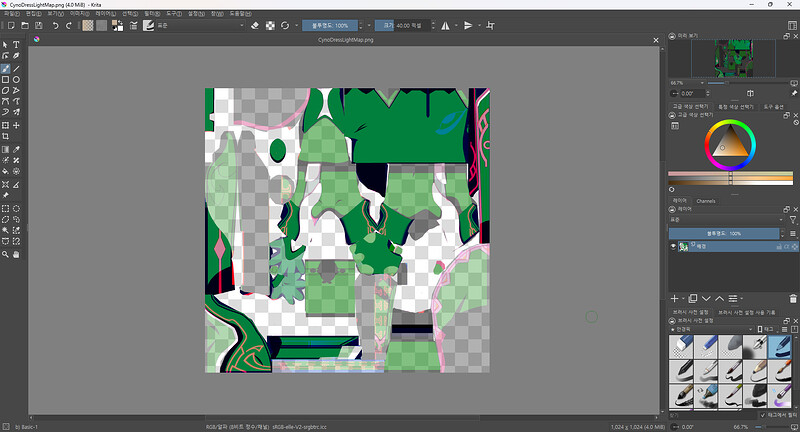The height and width of the screenshot is (432, 800).
Task: Select the Freehand Brush tool
Action: [6, 68]
